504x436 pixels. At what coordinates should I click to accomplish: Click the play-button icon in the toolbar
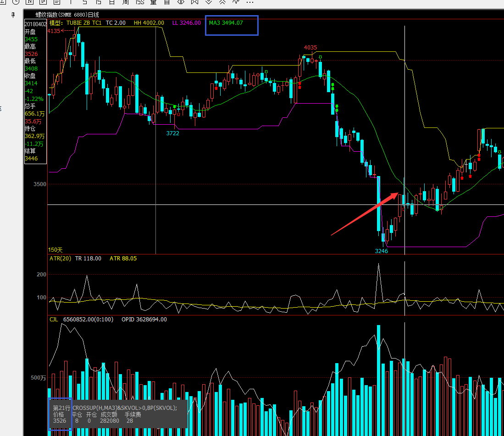pos(43,2)
